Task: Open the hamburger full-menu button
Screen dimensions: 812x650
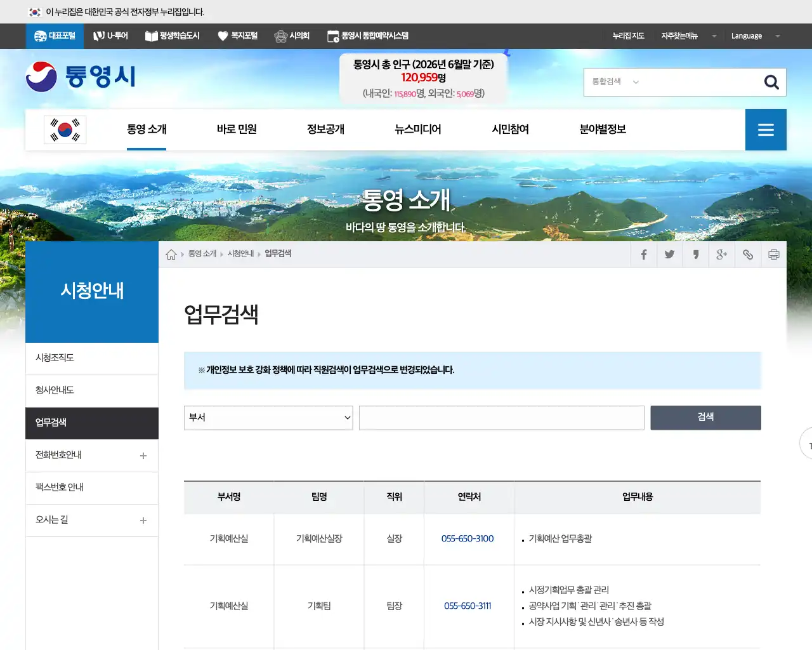Action: pos(766,129)
